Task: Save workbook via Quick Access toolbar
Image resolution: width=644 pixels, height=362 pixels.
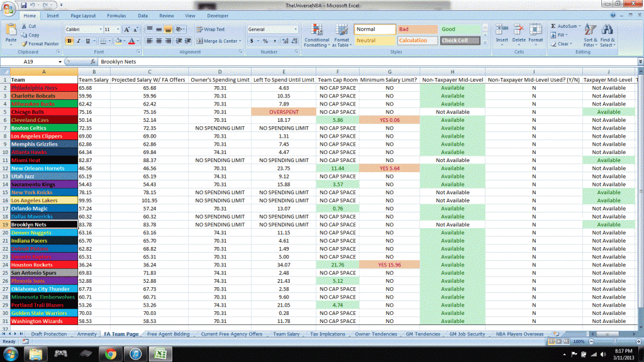Action: pos(23,5)
